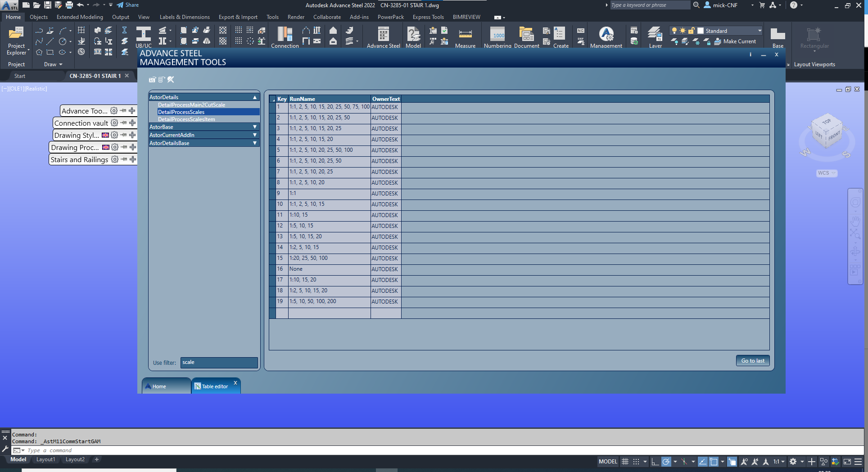Click the clean screen icon in status bar
The image size is (868, 472).
click(847, 462)
